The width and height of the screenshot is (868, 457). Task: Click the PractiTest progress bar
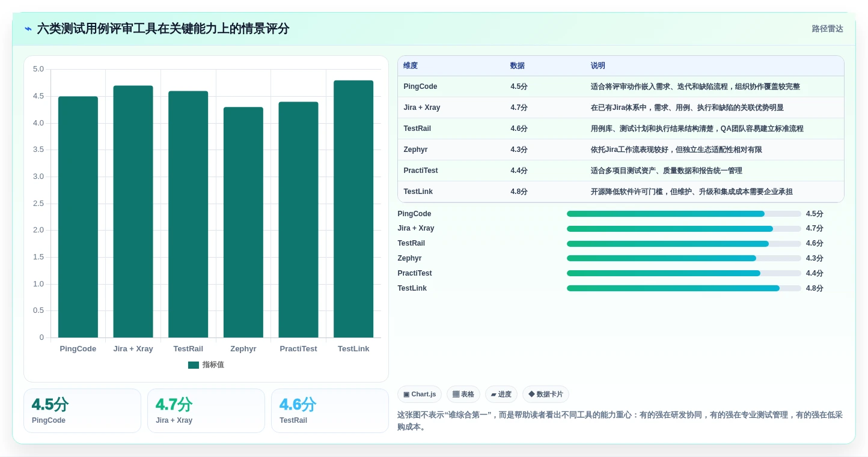(x=684, y=273)
